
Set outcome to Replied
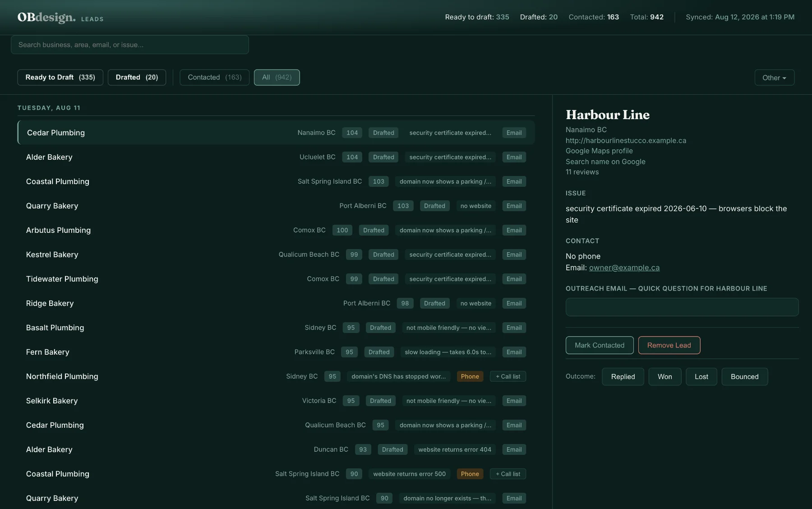pyautogui.click(x=623, y=376)
